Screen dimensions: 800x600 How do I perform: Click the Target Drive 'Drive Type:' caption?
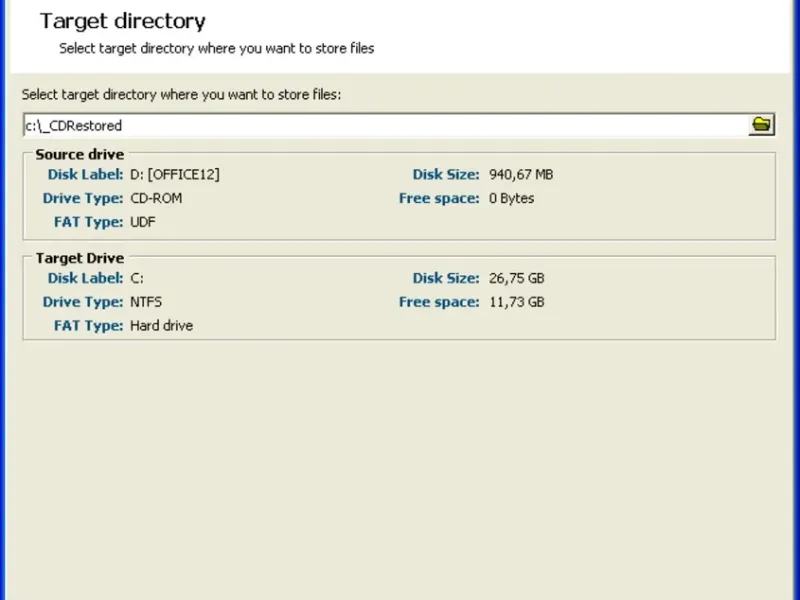point(83,302)
